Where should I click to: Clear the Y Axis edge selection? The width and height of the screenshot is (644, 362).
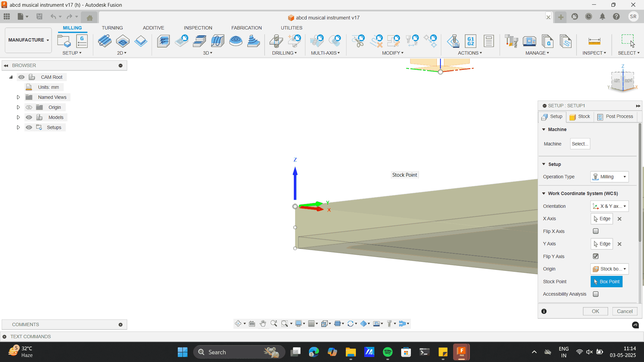click(x=620, y=244)
